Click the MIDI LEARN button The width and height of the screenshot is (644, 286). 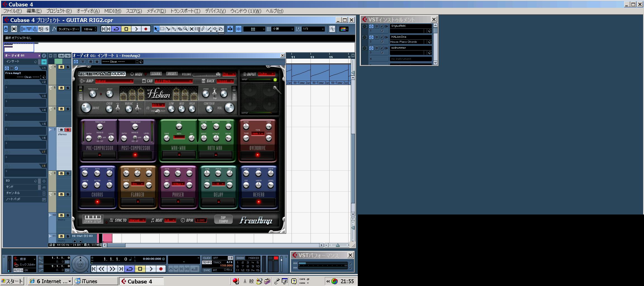(x=156, y=74)
